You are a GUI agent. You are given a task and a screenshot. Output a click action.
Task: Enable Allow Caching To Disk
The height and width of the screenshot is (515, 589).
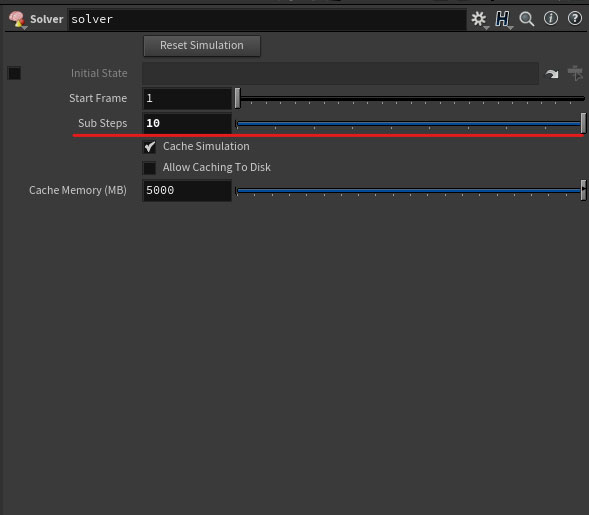coord(150,168)
